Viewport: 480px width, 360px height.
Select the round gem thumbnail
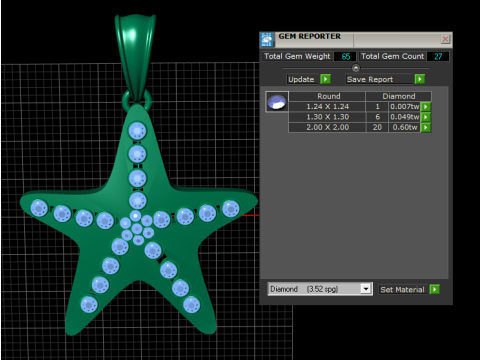[x=277, y=102]
